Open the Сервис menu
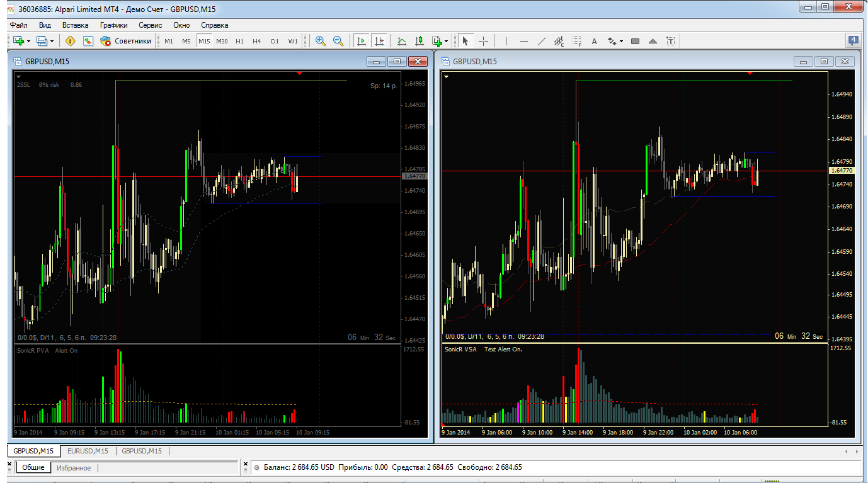 151,25
